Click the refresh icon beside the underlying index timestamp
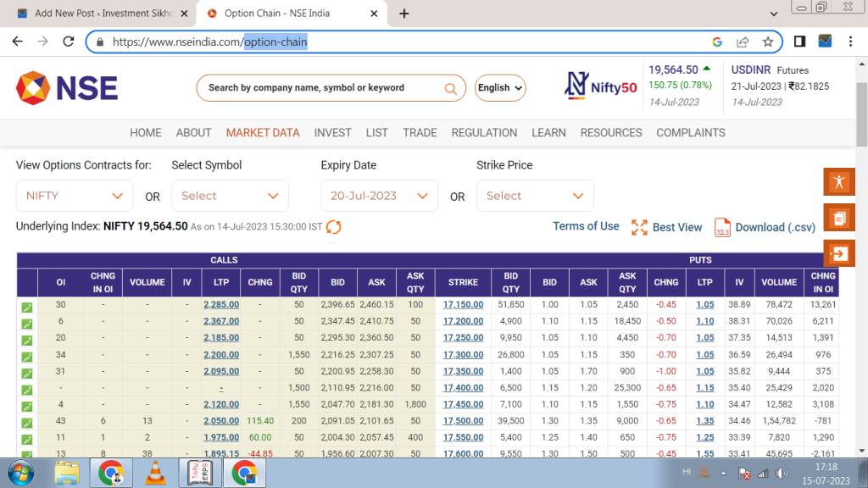This screenshot has height=488, width=868. [334, 227]
